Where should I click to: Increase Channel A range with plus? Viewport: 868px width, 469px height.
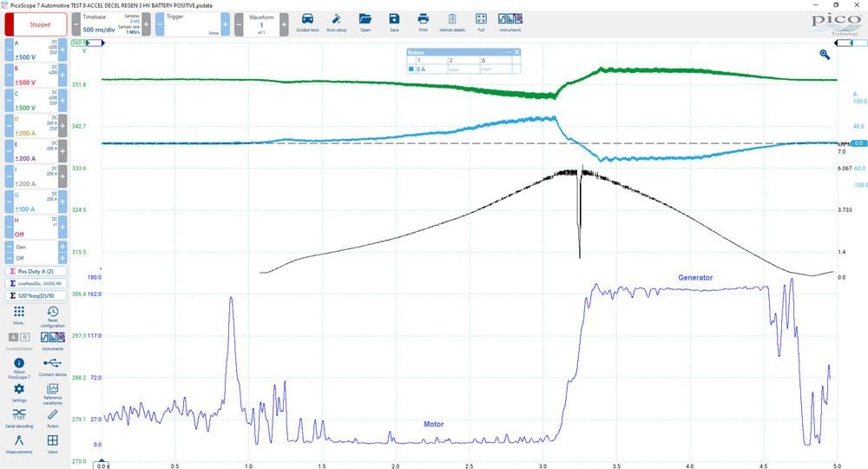pyautogui.click(x=62, y=50)
